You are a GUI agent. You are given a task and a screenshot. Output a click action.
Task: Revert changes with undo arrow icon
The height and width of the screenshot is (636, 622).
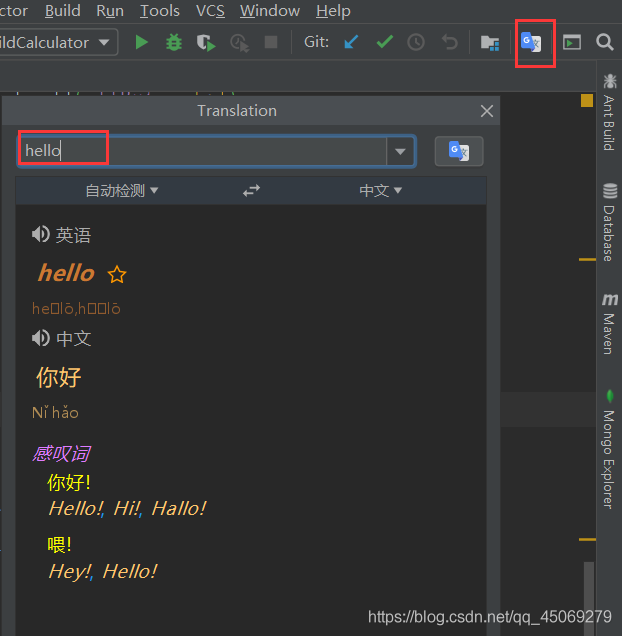(x=450, y=42)
